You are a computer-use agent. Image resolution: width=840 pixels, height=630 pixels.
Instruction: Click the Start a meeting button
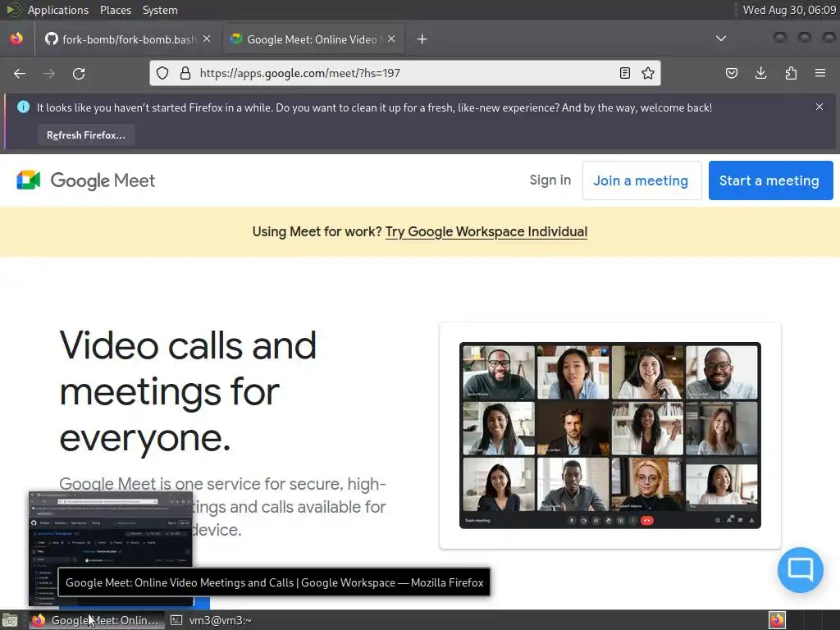[x=770, y=180]
